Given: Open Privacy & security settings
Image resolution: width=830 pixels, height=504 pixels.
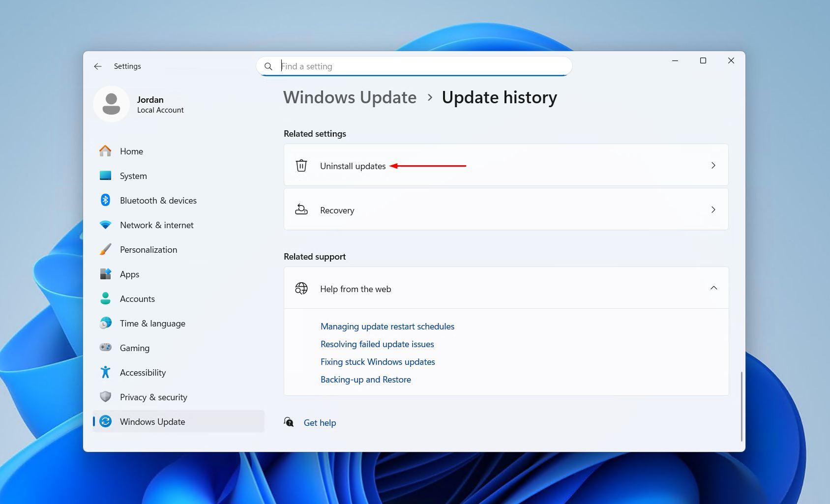Looking at the screenshot, I should [178, 397].
